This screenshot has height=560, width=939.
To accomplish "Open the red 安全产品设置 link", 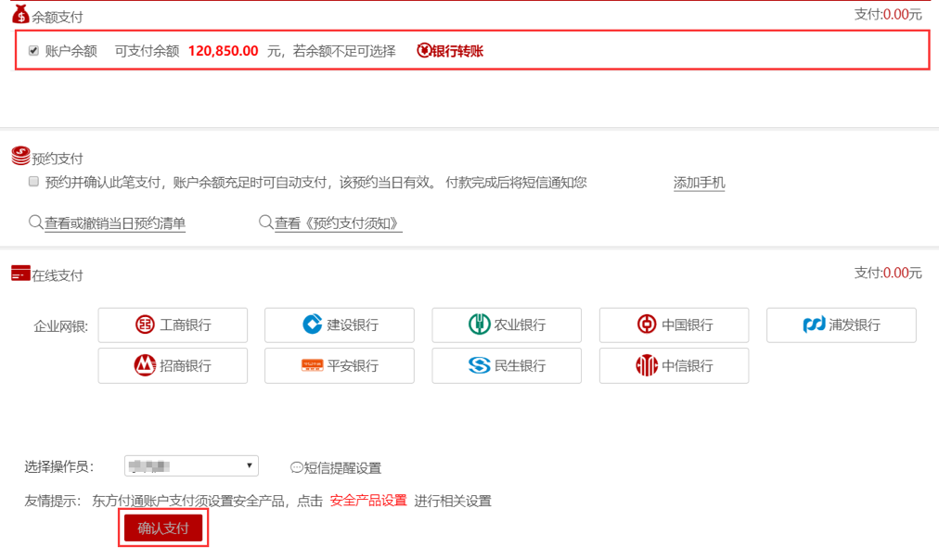I will pyautogui.click(x=368, y=501).
